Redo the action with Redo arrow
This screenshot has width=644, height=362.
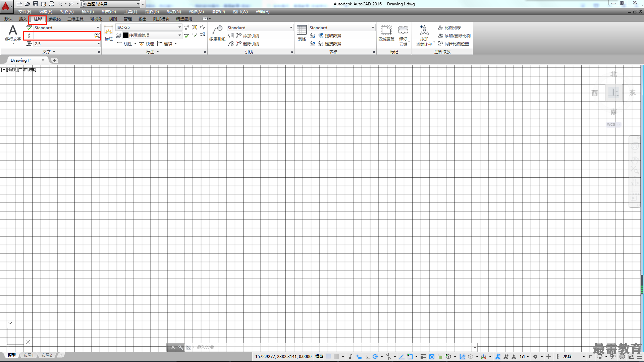pos(71,4)
